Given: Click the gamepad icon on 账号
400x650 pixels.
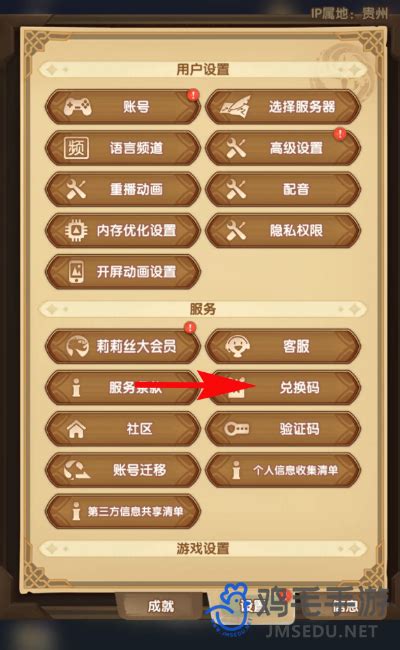Looking at the screenshot, I should (78, 107).
